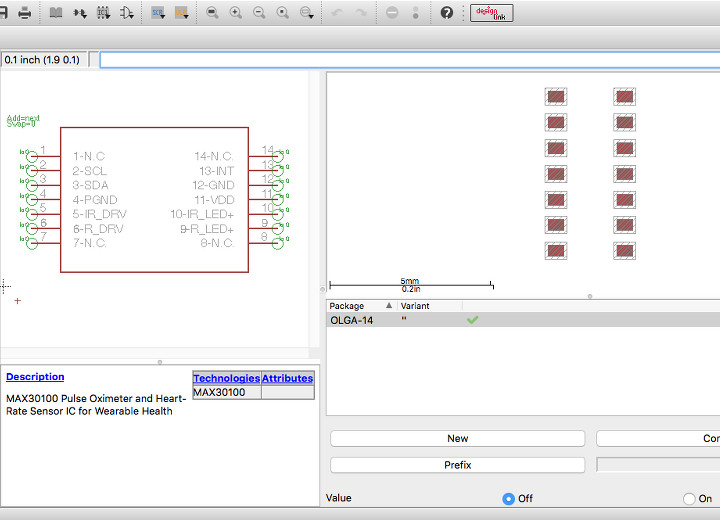720x520 pixels.
Task: Click the bottom-right pad of package preview
Action: 624,251
